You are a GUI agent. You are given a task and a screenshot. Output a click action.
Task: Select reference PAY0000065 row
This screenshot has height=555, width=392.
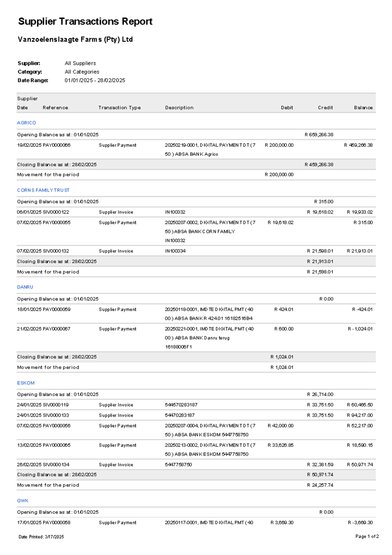pos(196,449)
